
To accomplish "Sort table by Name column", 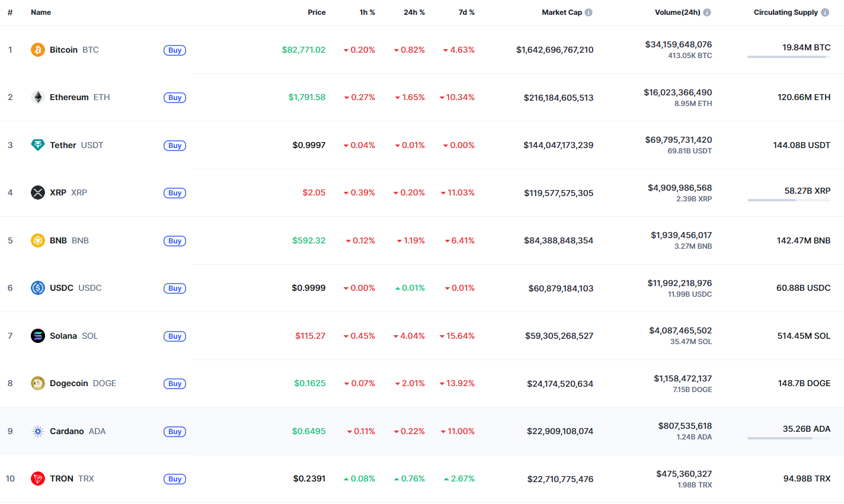I will [x=41, y=12].
